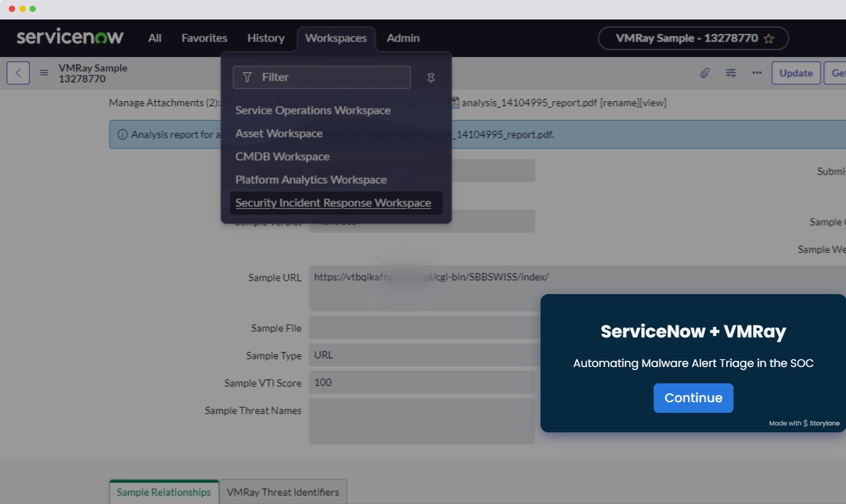Open Asset Workspace
The height and width of the screenshot is (504, 846).
279,133
